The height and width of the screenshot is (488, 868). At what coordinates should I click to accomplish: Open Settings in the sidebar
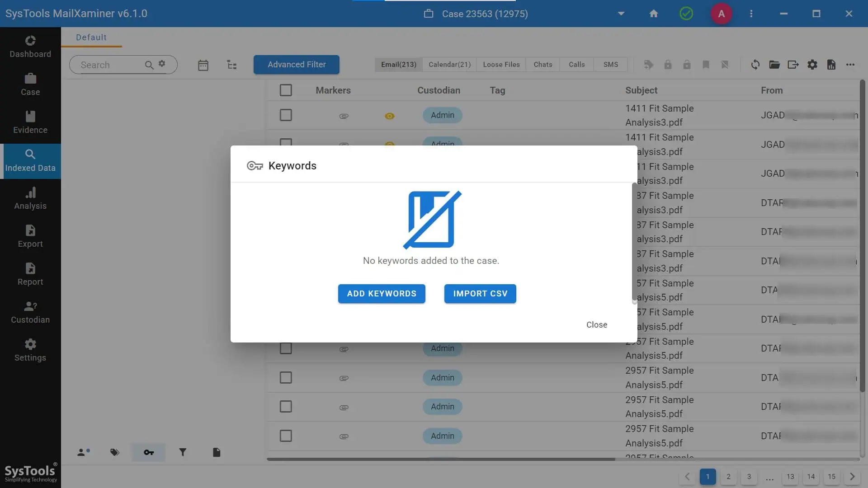click(x=30, y=351)
